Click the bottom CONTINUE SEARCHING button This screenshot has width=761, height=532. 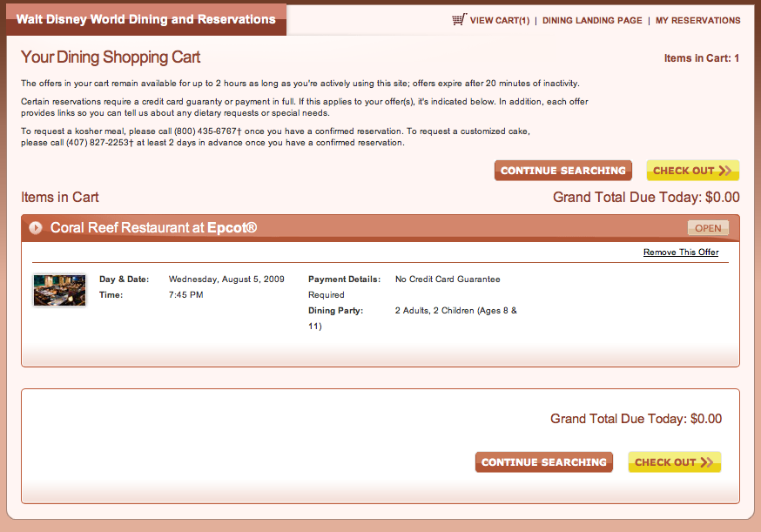coord(544,462)
